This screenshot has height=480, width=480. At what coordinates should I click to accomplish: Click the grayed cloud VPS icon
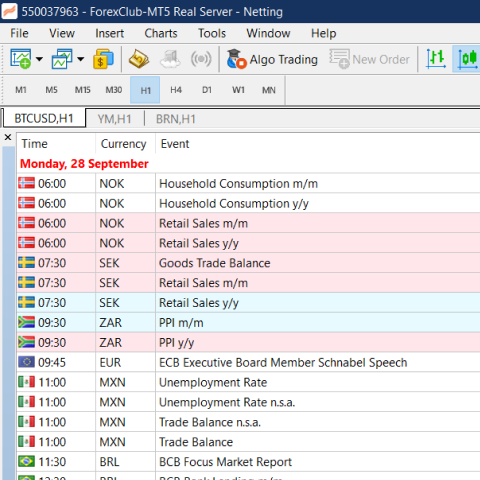(x=170, y=59)
